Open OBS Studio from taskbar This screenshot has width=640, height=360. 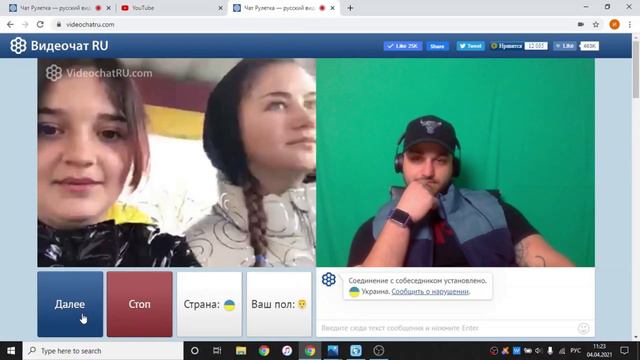click(x=379, y=351)
